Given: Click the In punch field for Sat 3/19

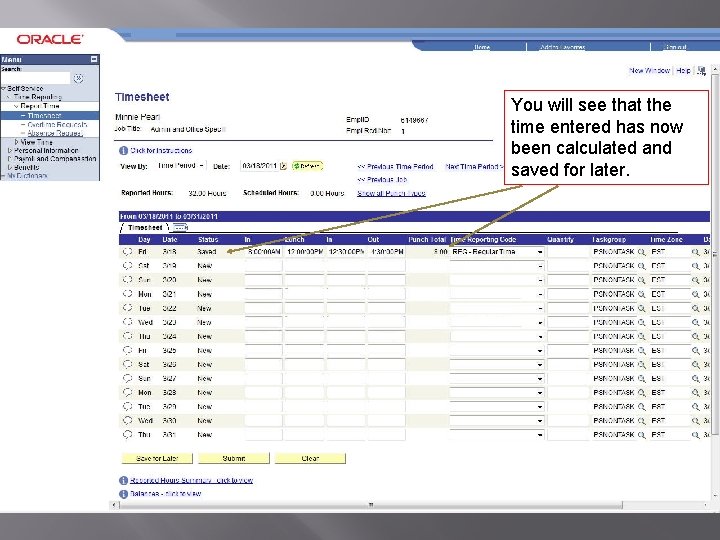Looking at the screenshot, I should 263,266.
